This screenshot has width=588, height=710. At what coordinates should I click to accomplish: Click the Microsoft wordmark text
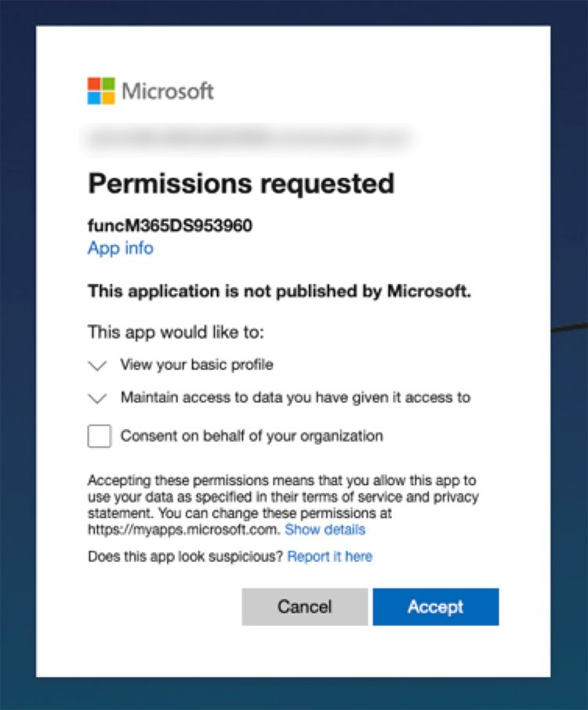168,91
